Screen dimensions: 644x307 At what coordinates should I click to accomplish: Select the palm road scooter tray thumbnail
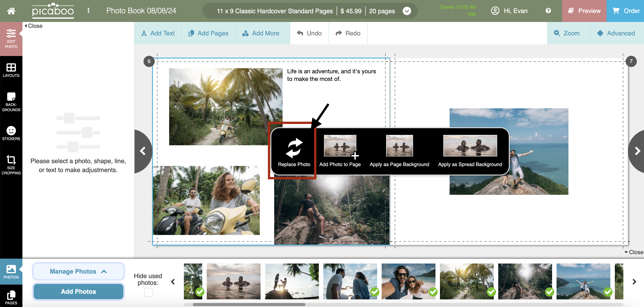click(x=467, y=281)
